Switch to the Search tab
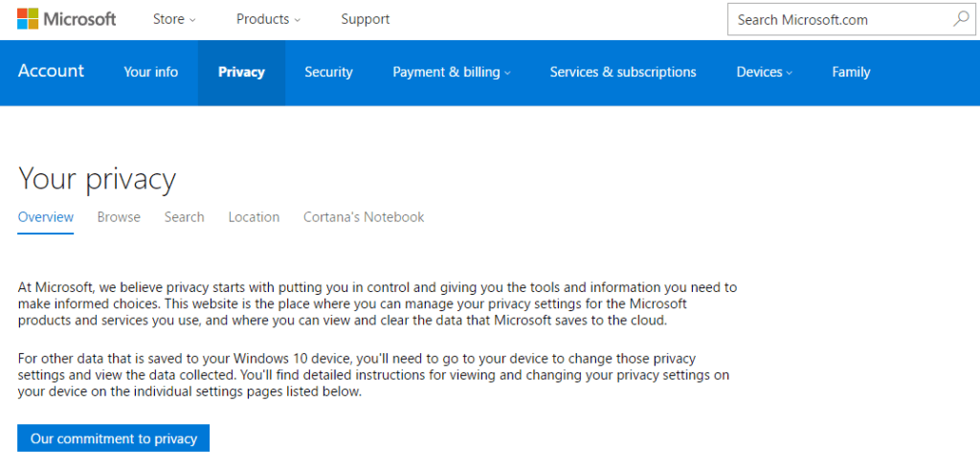The width and height of the screenshot is (980, 469). tap(185, 217)
